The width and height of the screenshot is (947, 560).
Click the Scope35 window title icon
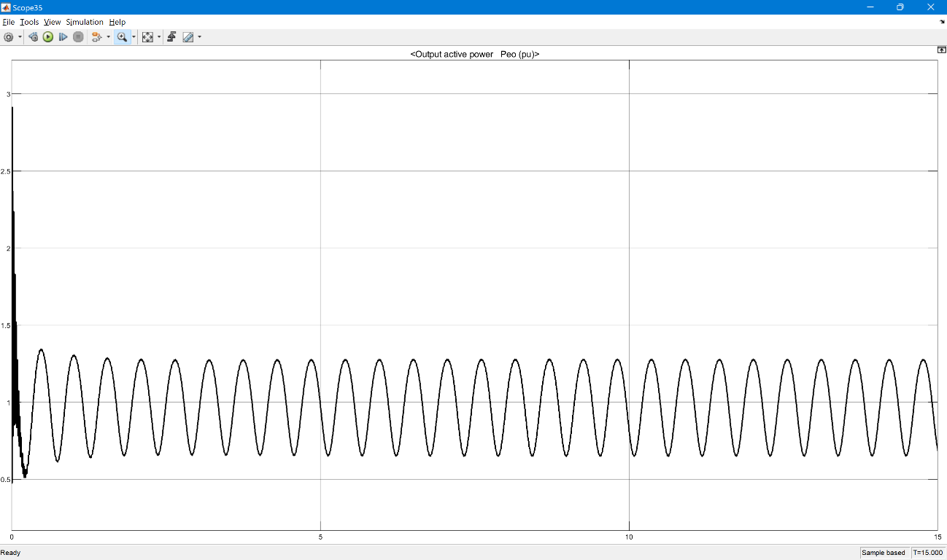[x=6, y=7]
